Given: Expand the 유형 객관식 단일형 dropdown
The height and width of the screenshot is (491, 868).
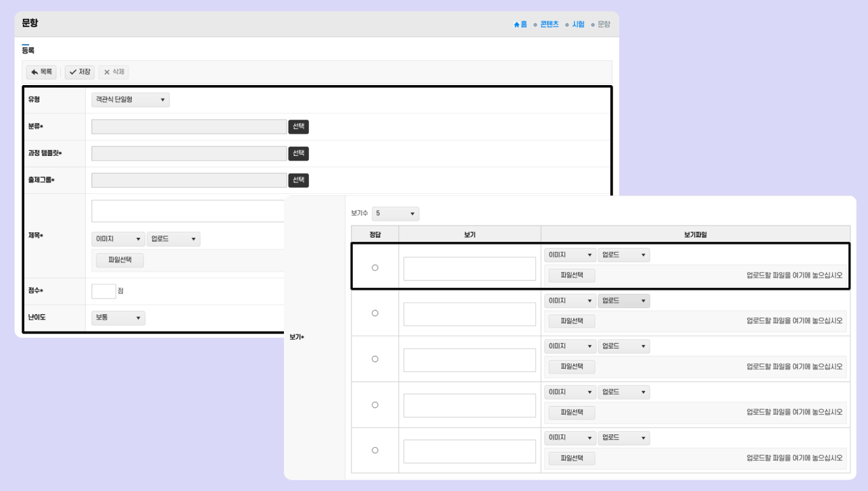Looking at the screenshot, I should [130, 100].
